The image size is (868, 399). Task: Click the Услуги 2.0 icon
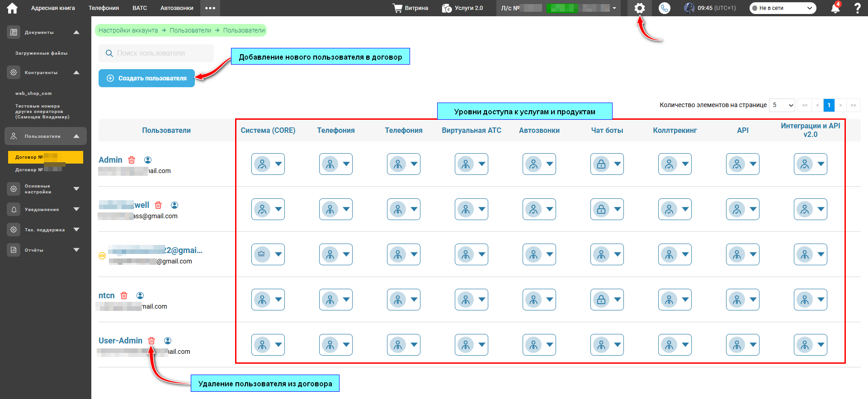pyautogui.click(x=447, y=8)
